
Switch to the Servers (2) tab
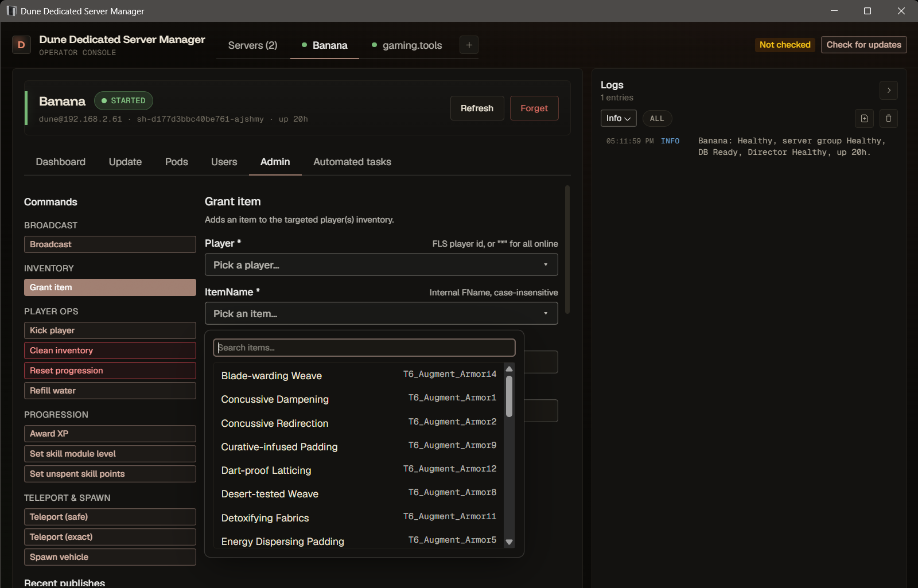pos(253,45)
